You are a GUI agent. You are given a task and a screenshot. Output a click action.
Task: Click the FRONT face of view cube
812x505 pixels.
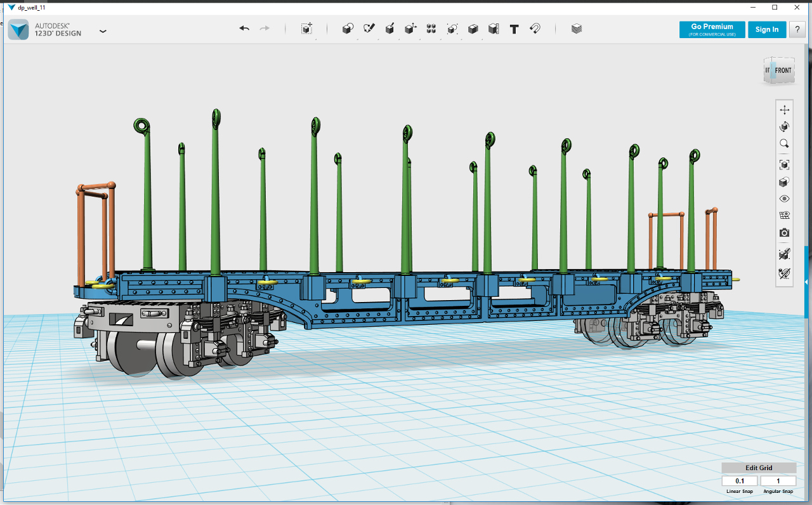pyautogui.click(x=783, y=70)
